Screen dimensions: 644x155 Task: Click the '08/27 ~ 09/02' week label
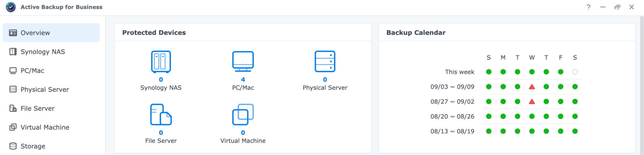pos(452,102)
